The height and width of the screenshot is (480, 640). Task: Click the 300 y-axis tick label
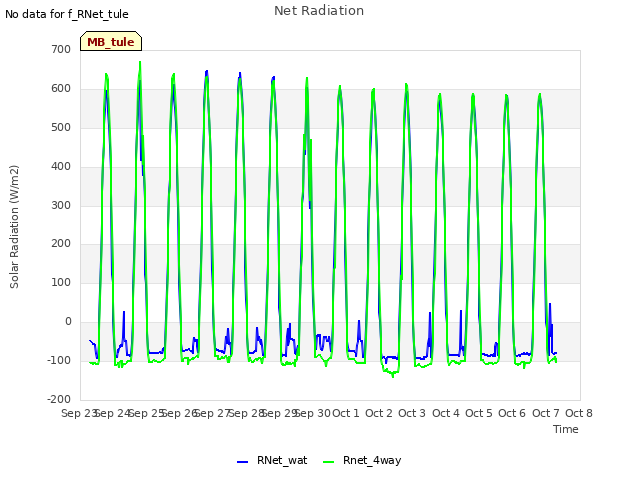(61, 205)
